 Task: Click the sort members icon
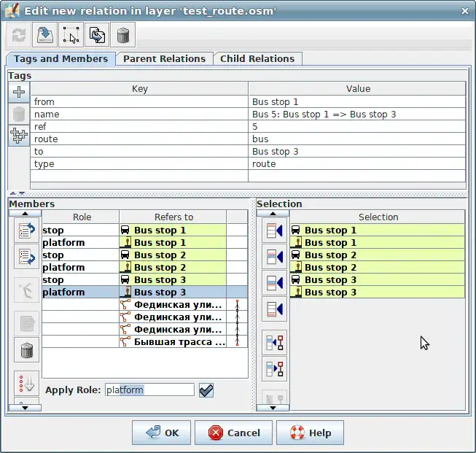click(27, 383)
